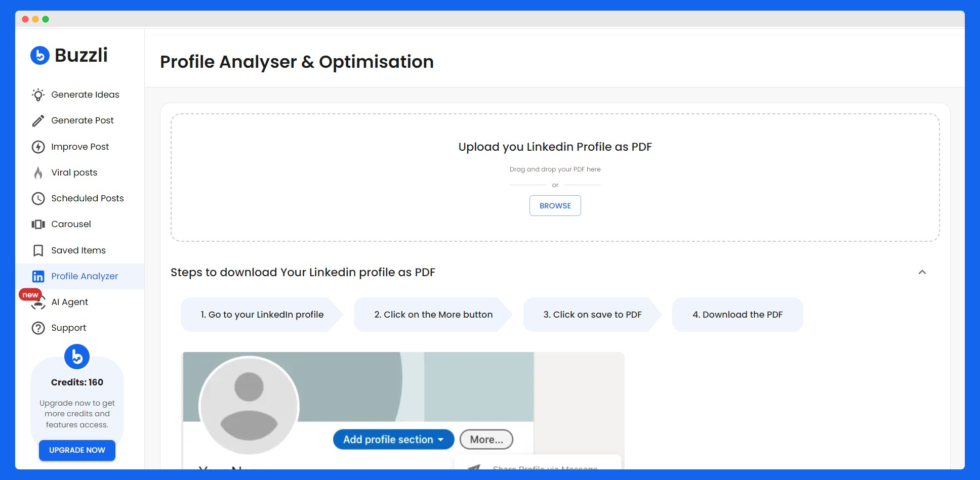Select Profile Analyzer menu label
The width and height of the screenshot is (980, 480).
coord(85,276)
